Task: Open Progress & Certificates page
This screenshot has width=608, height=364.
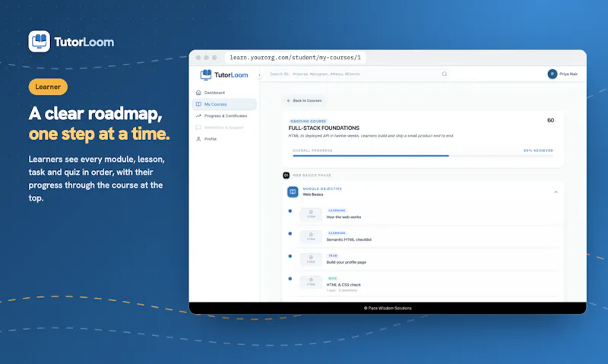Action: (224, 116)
